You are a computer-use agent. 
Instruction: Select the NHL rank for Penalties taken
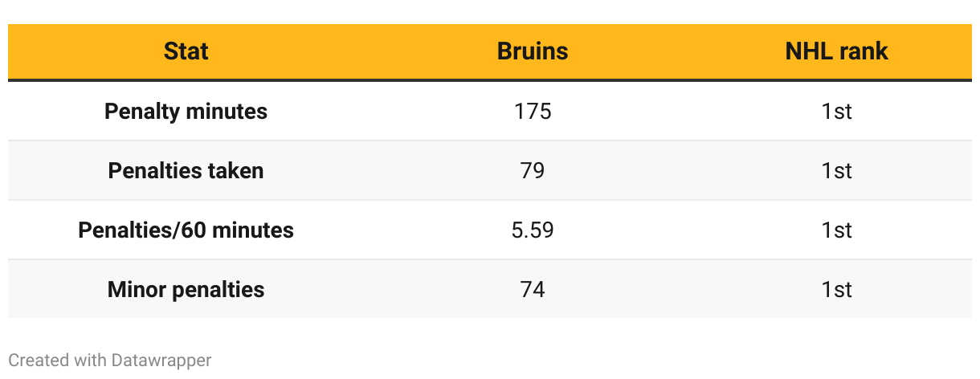click(x=836, y=170)
